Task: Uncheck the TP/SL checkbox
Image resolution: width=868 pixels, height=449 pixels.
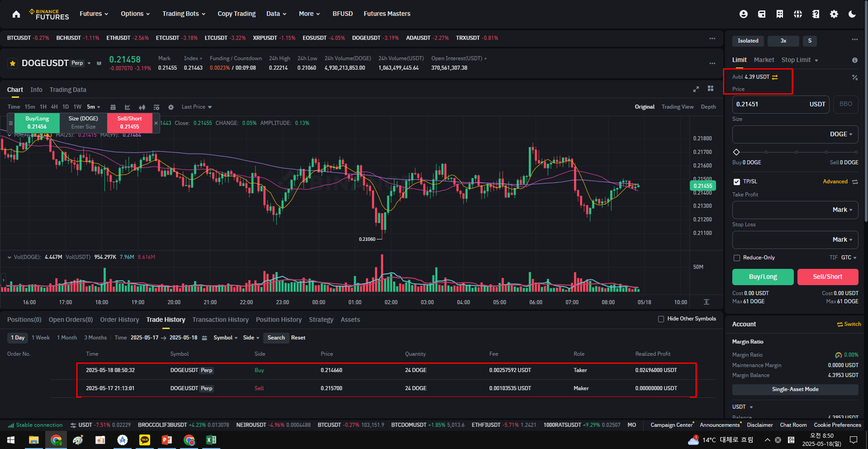Action: 737,181
